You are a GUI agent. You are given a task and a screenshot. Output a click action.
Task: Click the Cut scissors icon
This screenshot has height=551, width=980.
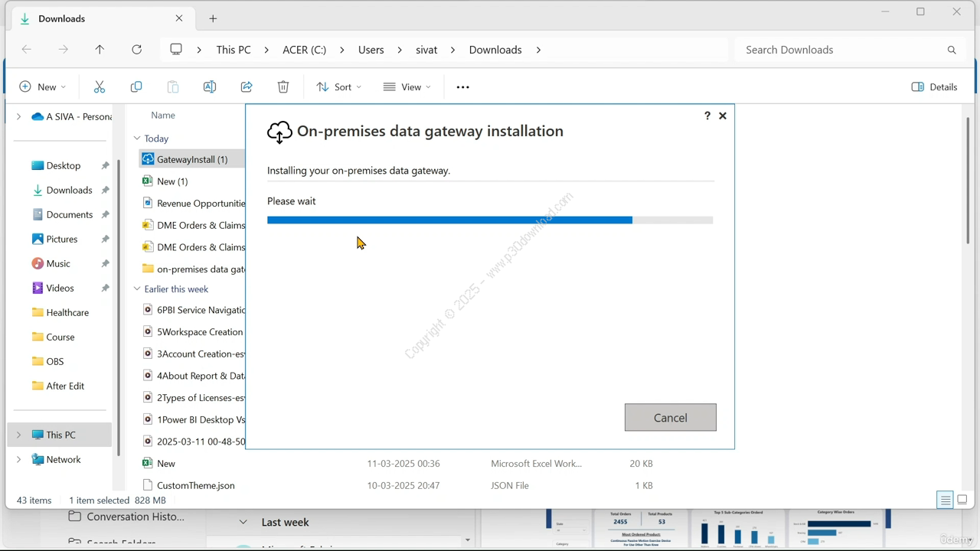(100, 87)
